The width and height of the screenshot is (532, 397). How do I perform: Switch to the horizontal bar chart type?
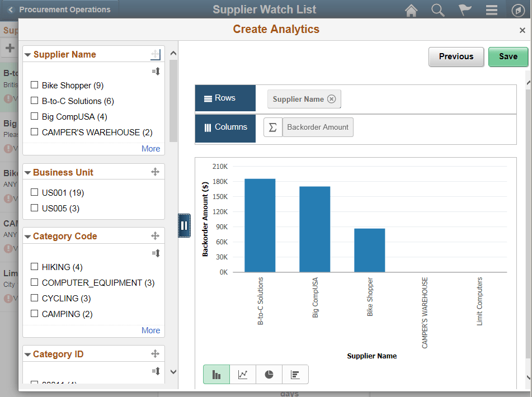click(x=295, y=374)
